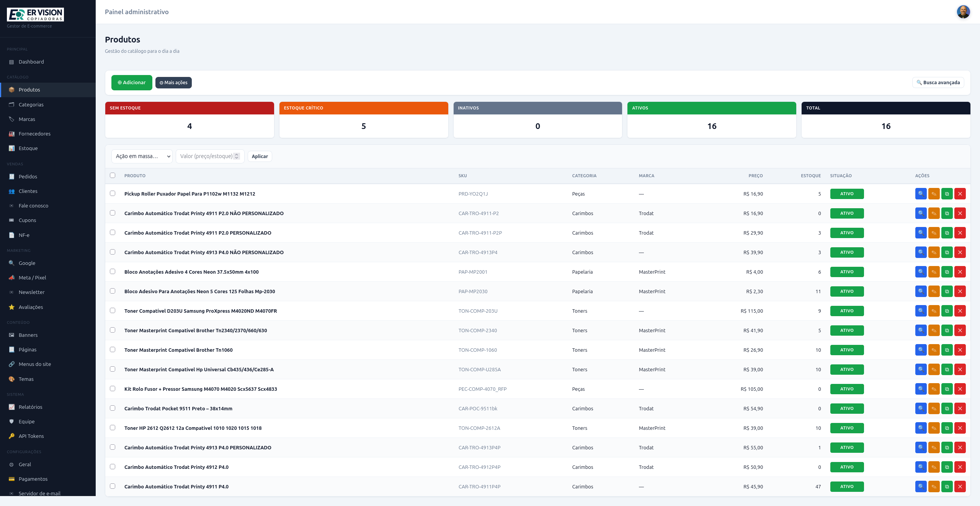Image resolution: width=980 pixels, height=506 pixels.
Task: Select the Toner Compatível D203U Samsung row checkbox
Action: point(113,310)
